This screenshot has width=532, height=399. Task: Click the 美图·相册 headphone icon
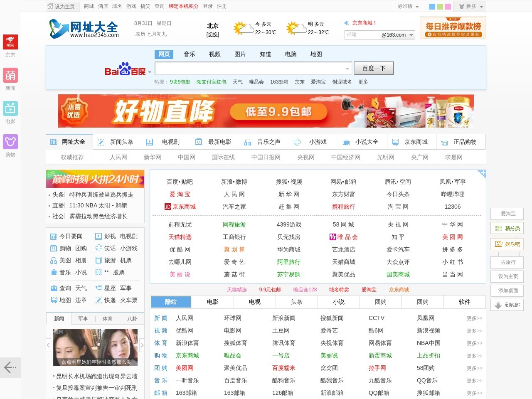pyautogui.click(x=53, y=261)
